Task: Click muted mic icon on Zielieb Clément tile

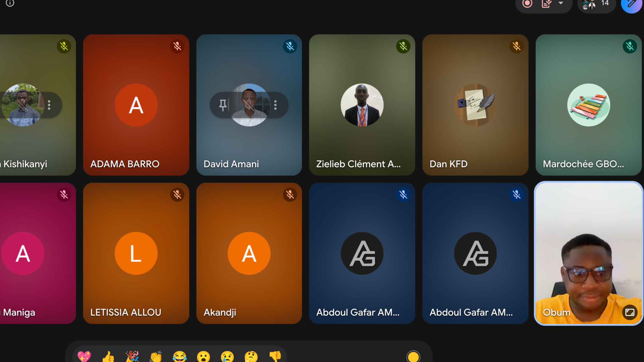Action: tap(403, 46)
